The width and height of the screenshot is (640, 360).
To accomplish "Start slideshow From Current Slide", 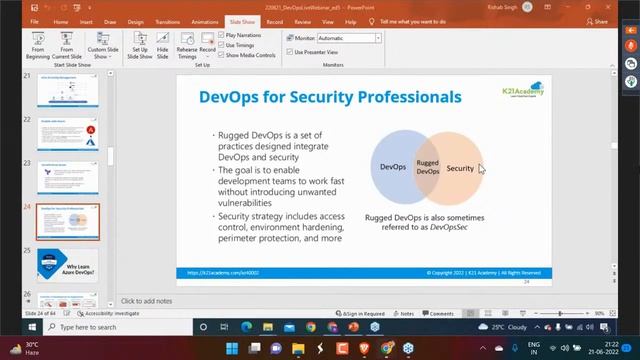I will point(67,45).
